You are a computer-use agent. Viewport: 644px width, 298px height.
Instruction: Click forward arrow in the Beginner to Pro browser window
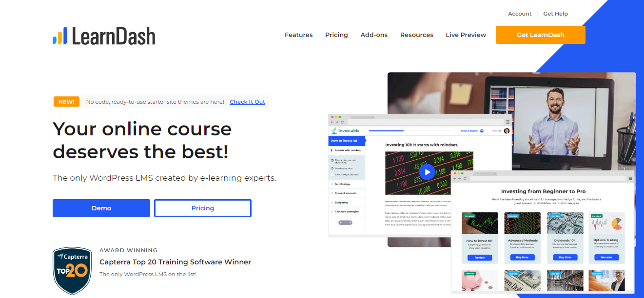460,178
